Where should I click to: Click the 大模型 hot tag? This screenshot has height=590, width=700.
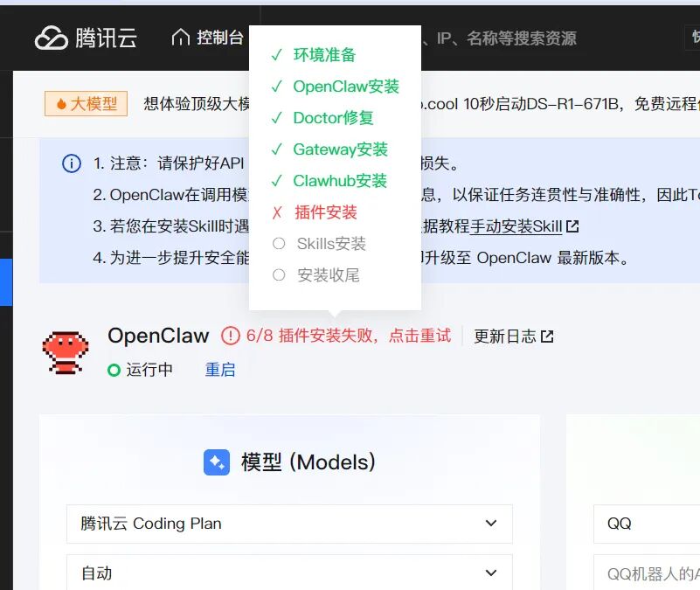[87, 104]
